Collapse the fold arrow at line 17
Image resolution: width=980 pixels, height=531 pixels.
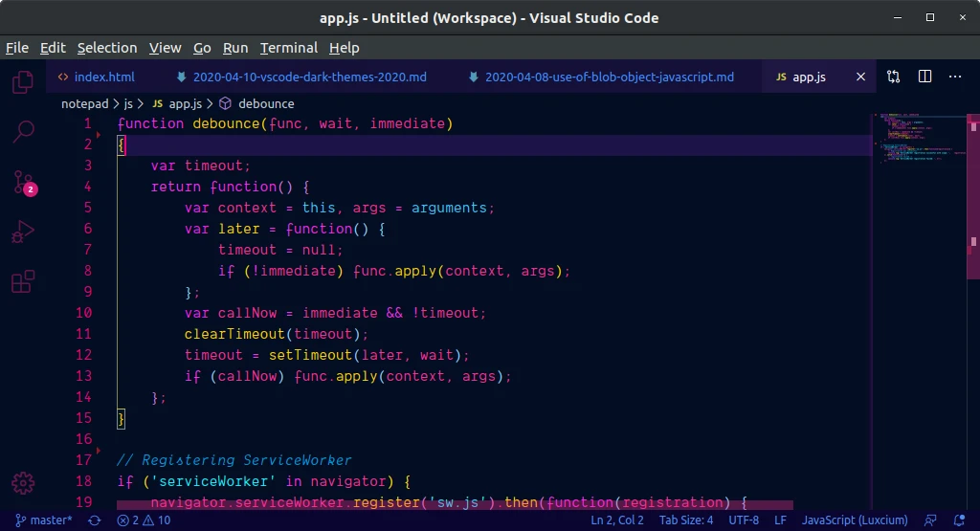point(99,451)
